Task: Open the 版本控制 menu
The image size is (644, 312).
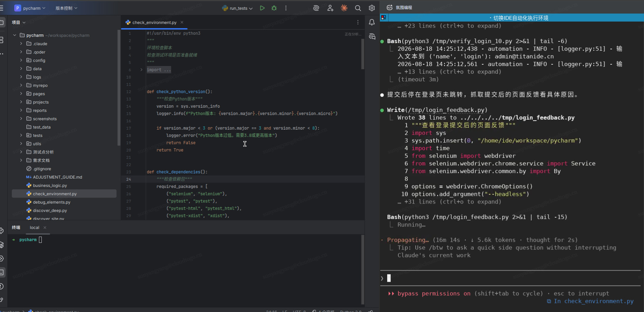Action: point(66,8)
